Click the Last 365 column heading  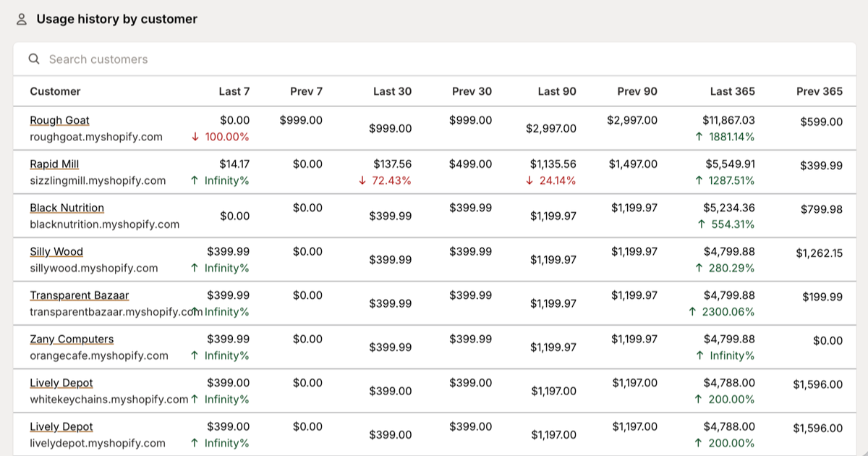pos(731,91)
